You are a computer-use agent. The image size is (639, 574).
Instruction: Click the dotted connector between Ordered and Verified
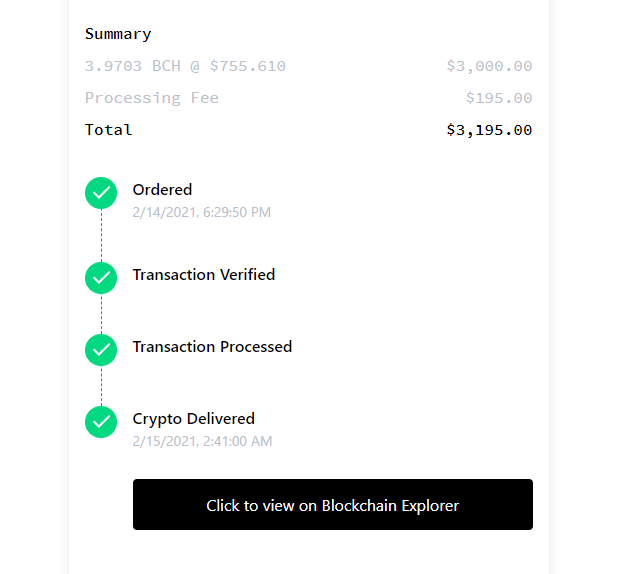101,235
